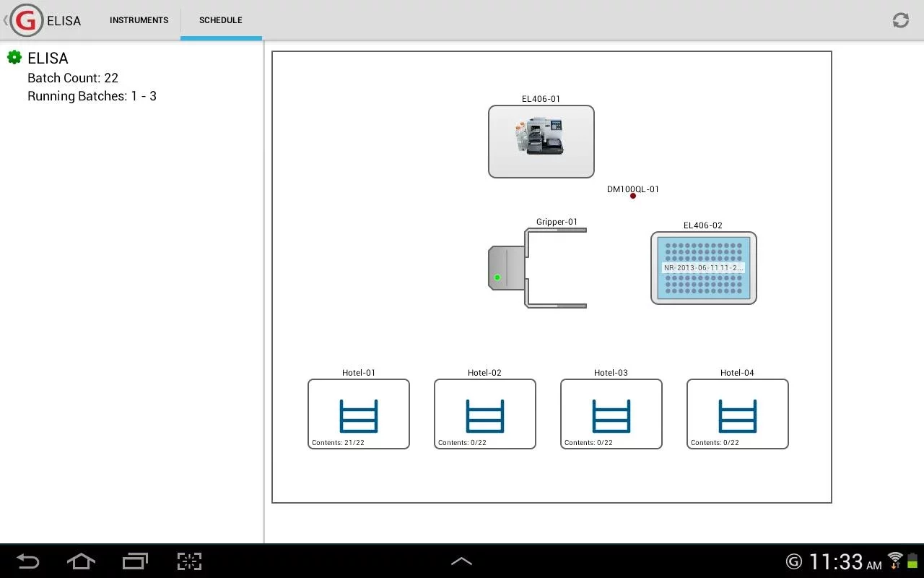
Task: Open the Hotel-04 storage rack
Action: click(737, 414)
